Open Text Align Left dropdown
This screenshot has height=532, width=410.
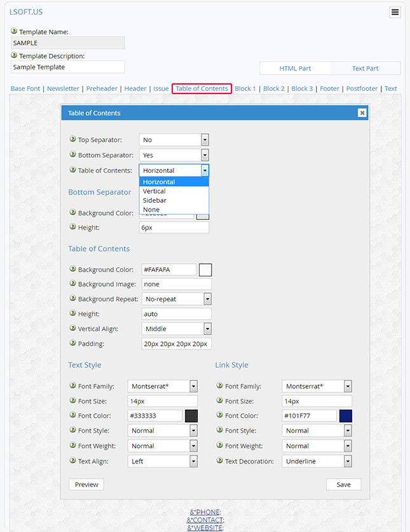[x=163, y=461]
